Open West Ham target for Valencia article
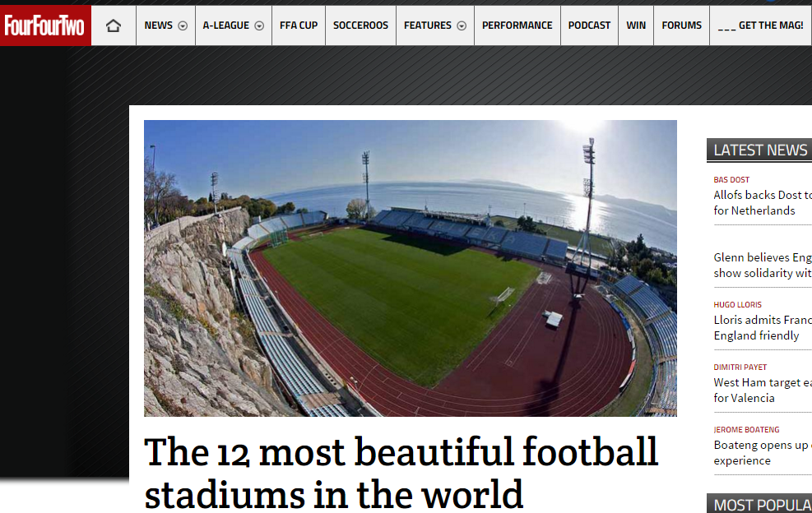The height and width of the screenshot is (513, 812). [763, 391]
